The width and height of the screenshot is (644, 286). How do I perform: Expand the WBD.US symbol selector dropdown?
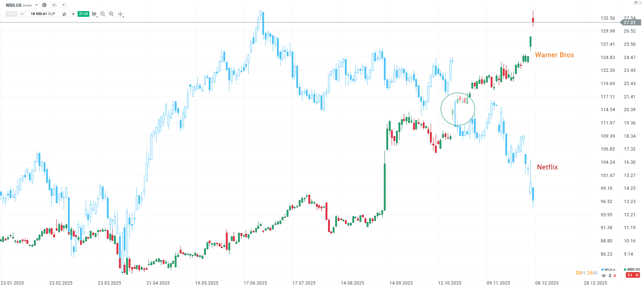tap(36, 5)
